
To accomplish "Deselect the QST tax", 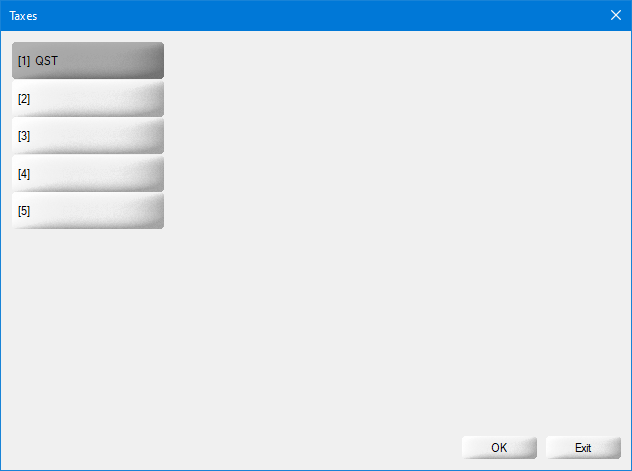I will [x=88, y=60].
